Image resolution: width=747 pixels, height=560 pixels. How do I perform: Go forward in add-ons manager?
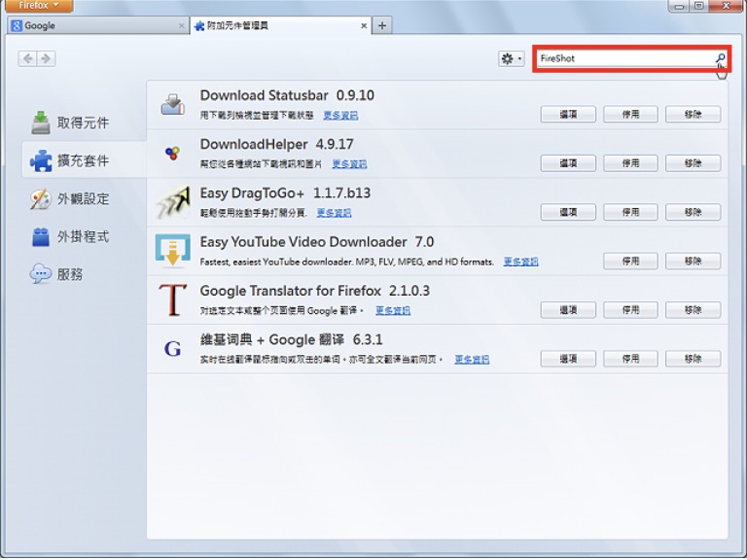click(x=47, y=58)
